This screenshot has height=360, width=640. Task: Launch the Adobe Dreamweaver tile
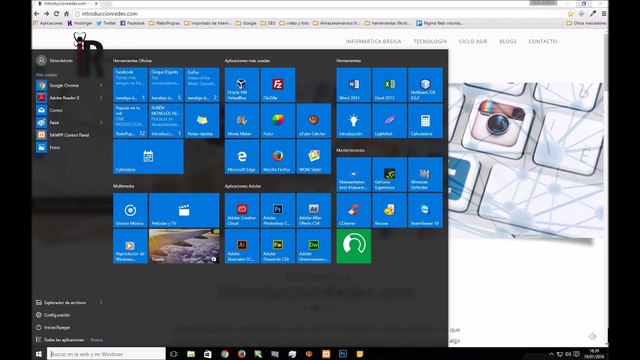click(x=313, y=247)
